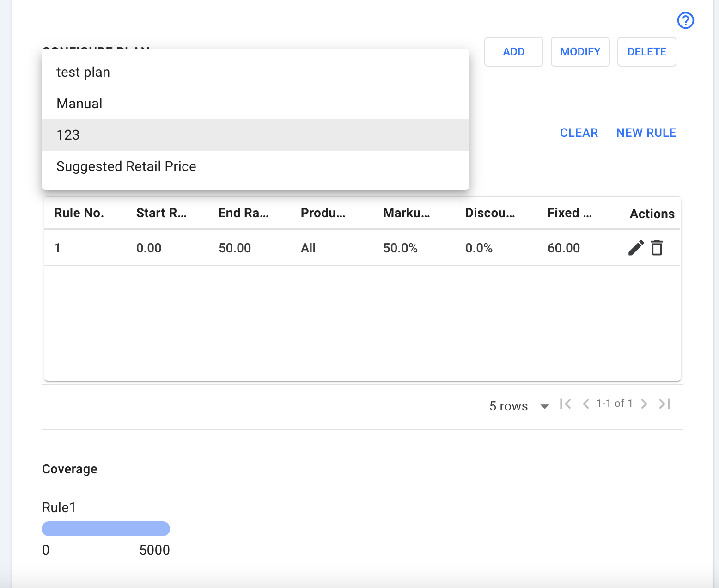The width and height of the screenshot is (719, 588).
Task: Click the Rule1 coverage bar
Action: (106, 529)
